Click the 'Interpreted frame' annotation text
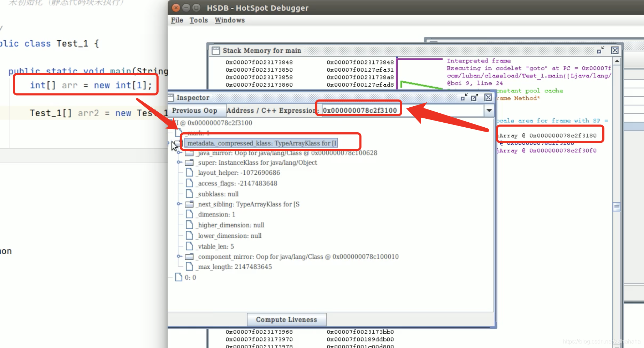 (479, 61)
